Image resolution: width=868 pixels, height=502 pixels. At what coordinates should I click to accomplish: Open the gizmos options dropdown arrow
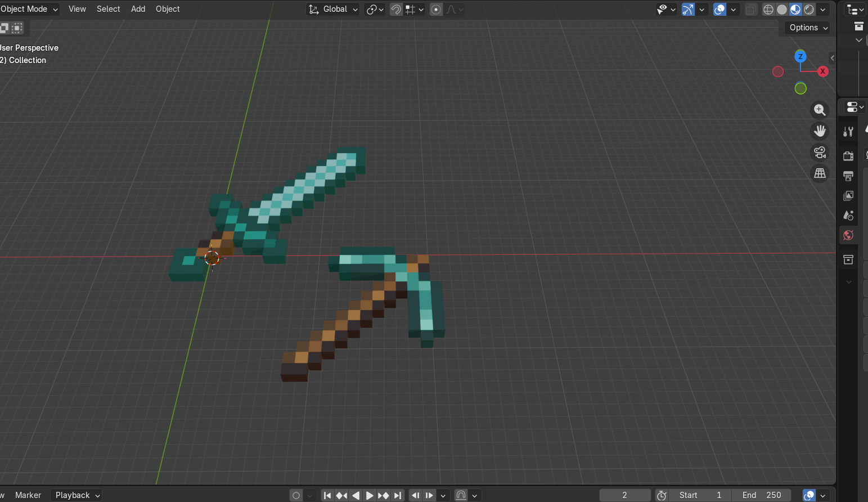(701, 9)
